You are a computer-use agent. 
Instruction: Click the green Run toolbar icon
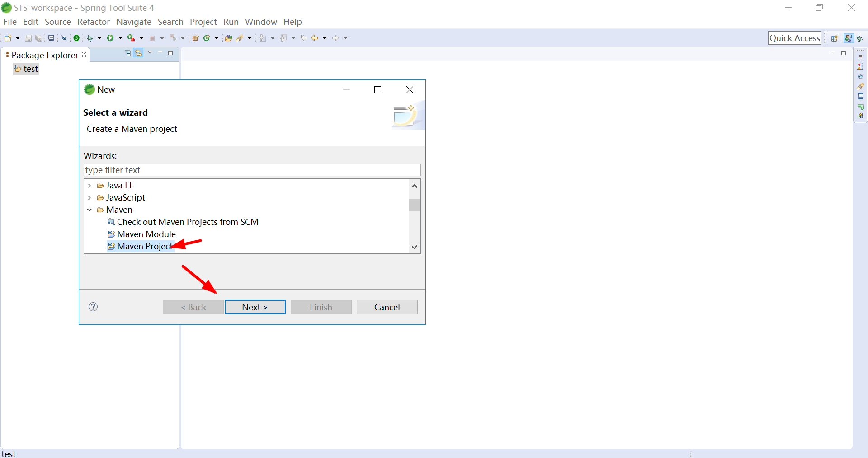tap(110, 38)
